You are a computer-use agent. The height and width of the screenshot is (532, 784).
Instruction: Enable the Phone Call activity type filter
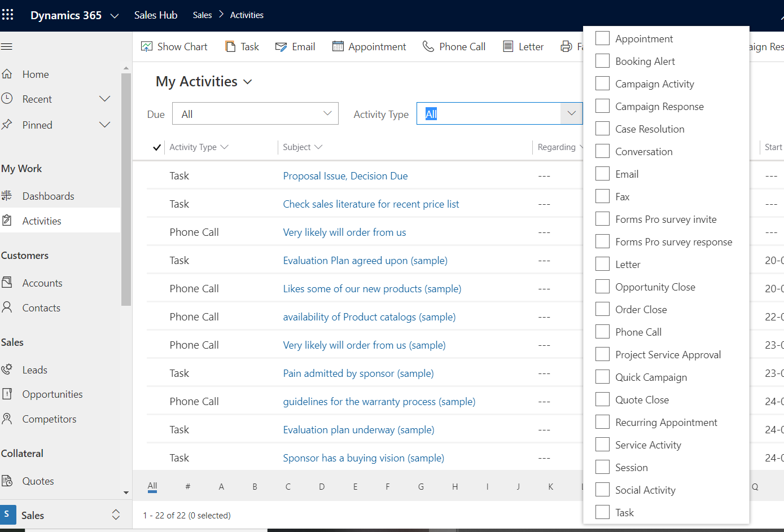pyautogui.click(x=602, y=332)
